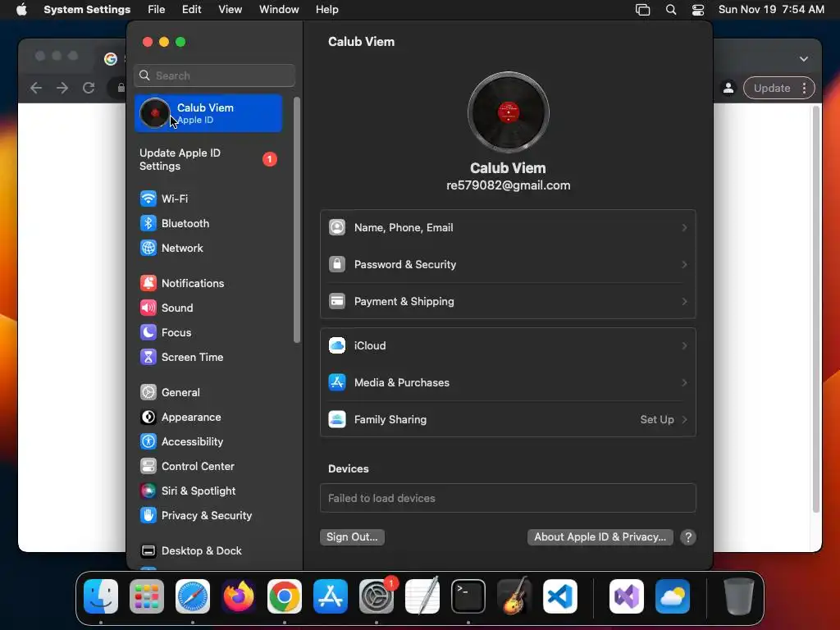840x630 pixels.
Task: Open Payment & Shipping row
Action: click(508, 302)
